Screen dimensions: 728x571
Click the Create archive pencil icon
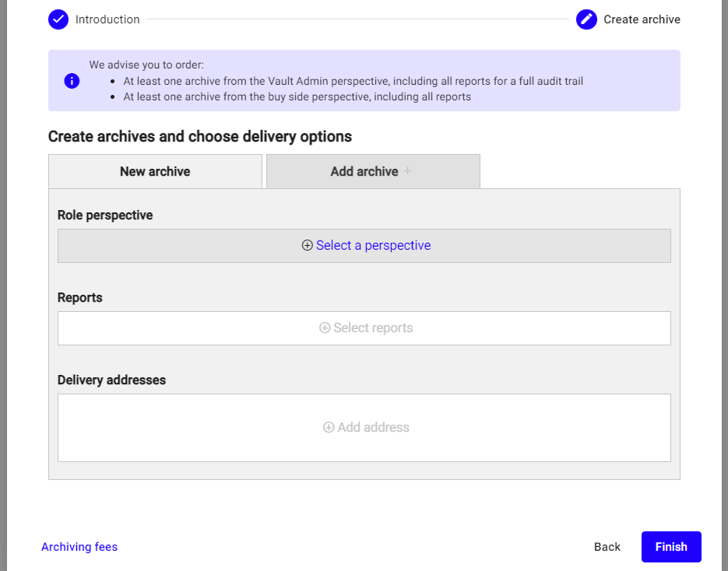(x=586, y=19)
